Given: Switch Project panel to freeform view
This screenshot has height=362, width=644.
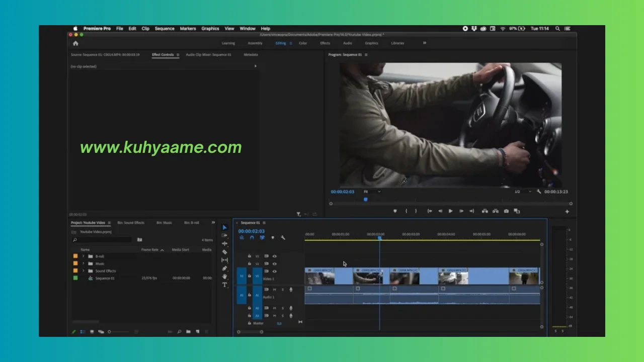Looking at the screenshot, I should [x=101, y=332].
